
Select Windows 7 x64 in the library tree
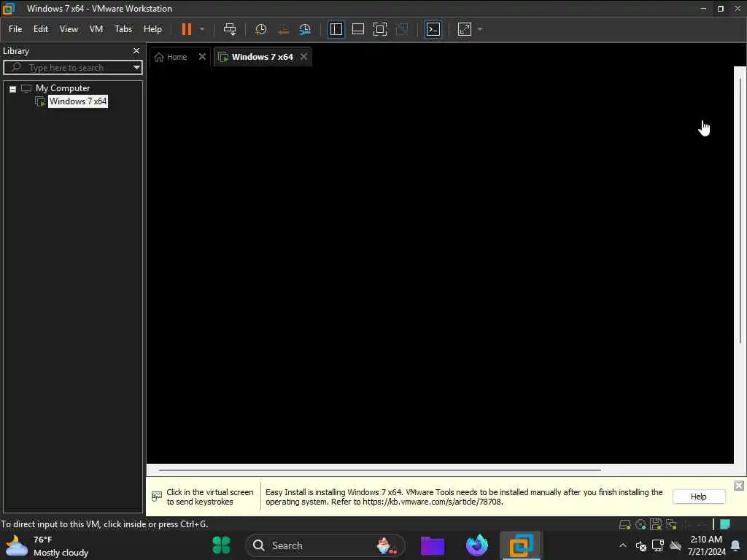78,101
